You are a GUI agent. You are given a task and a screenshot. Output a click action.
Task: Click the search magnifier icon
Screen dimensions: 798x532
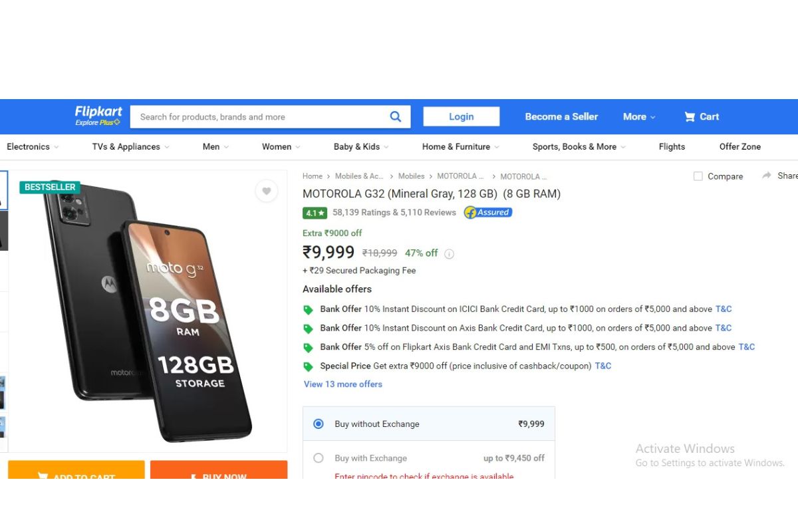[x=396, y=116]
